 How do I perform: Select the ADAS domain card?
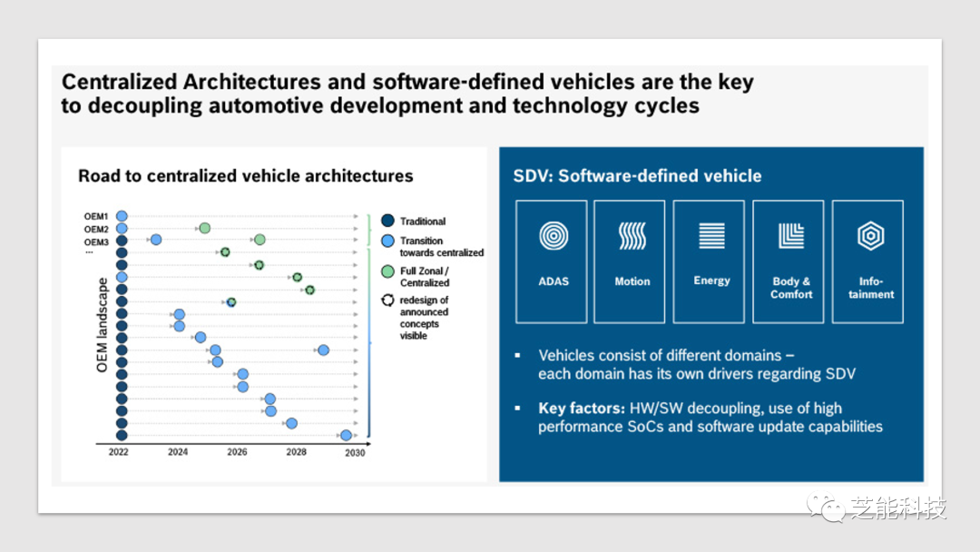[x=552, y=261]
